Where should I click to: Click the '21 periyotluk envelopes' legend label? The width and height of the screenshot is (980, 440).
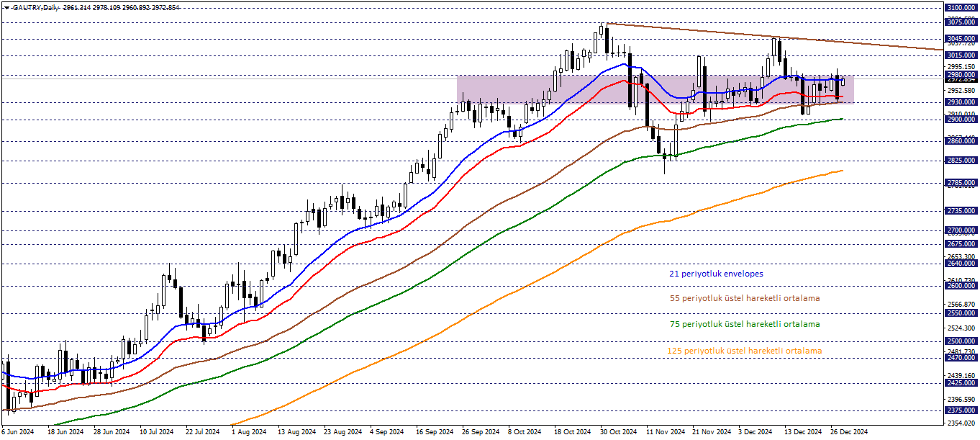[716, 274]
